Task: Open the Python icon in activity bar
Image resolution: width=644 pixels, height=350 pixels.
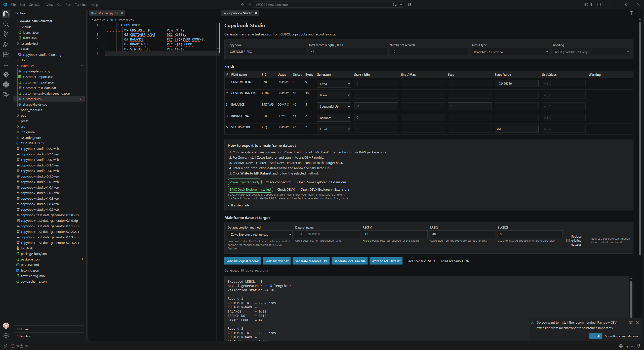Action: point(6,85)
